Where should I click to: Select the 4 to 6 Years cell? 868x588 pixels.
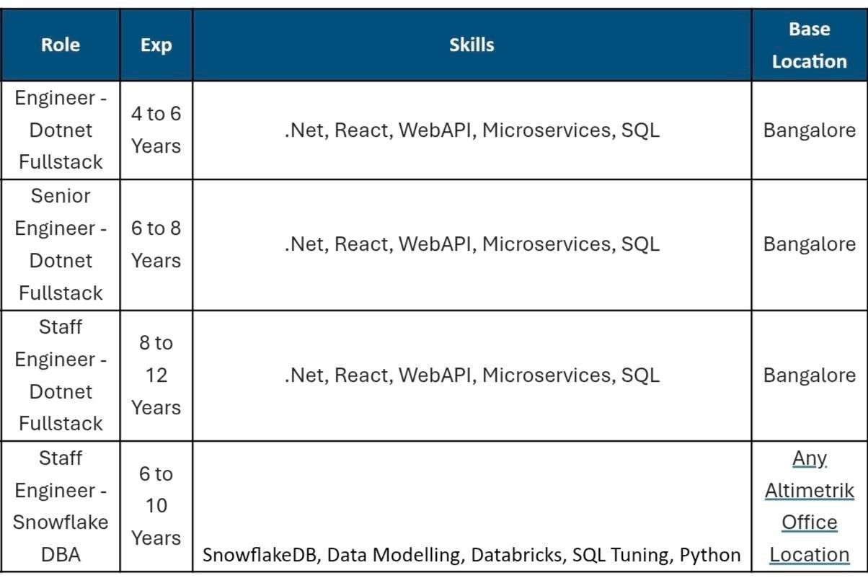pyautogui.click(x=156, y=130)
